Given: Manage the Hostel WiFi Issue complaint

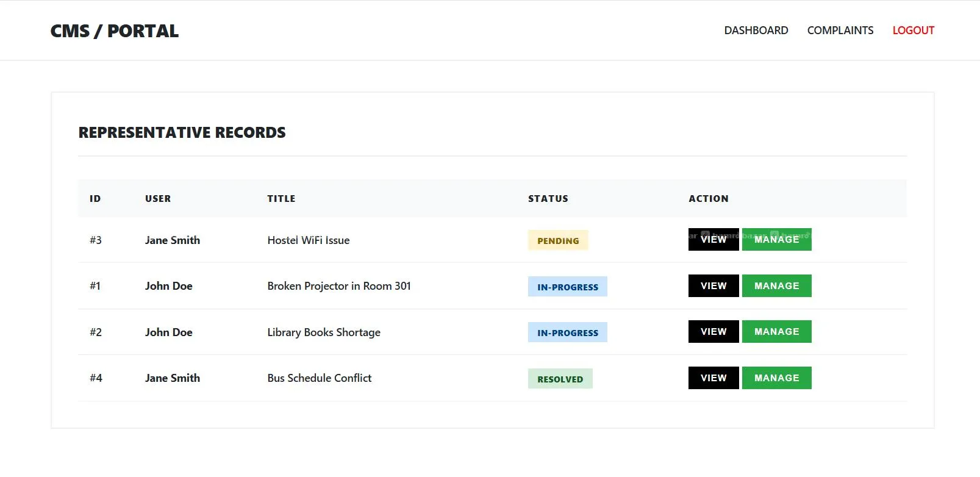Looking at the screenshot, I should [x=776, y=240].
